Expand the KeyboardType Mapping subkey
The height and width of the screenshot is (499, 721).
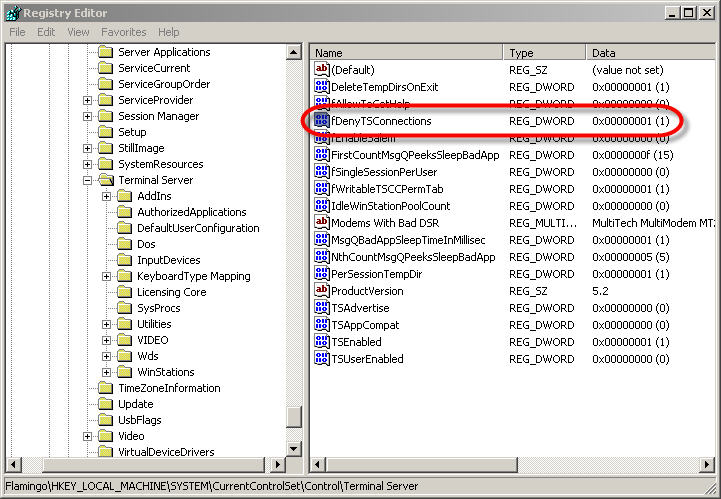pyautogui.click(x=106, y=276)
